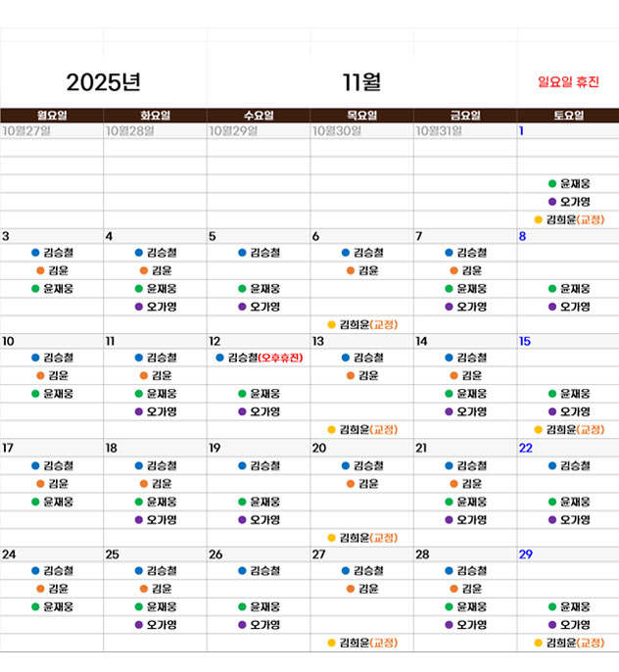Click the 11월 month heading

tap(361, 82)
